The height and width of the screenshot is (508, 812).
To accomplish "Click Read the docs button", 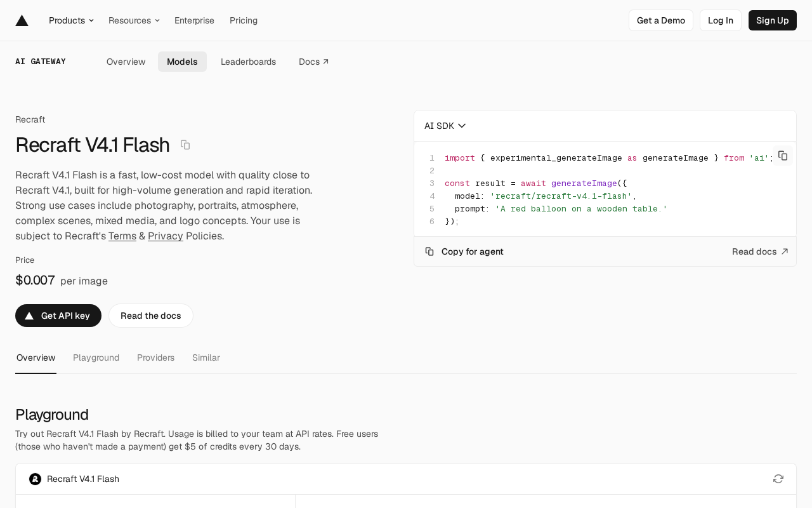I will pyautogui.click(x=151, y=316).
